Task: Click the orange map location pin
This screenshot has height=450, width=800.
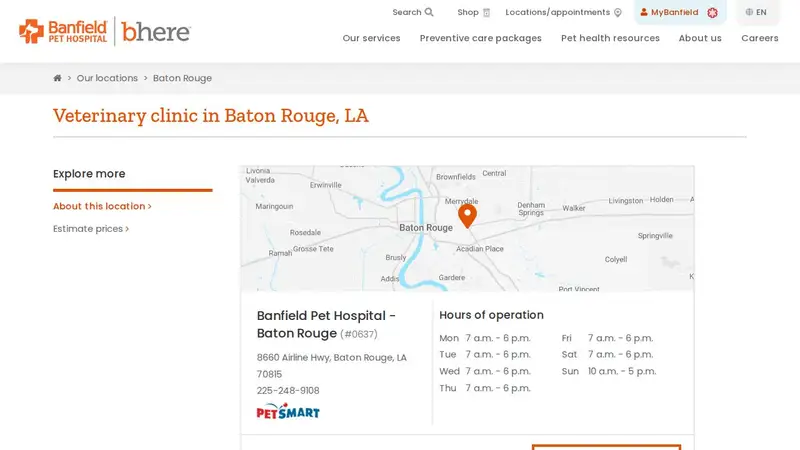Action: 467,215
